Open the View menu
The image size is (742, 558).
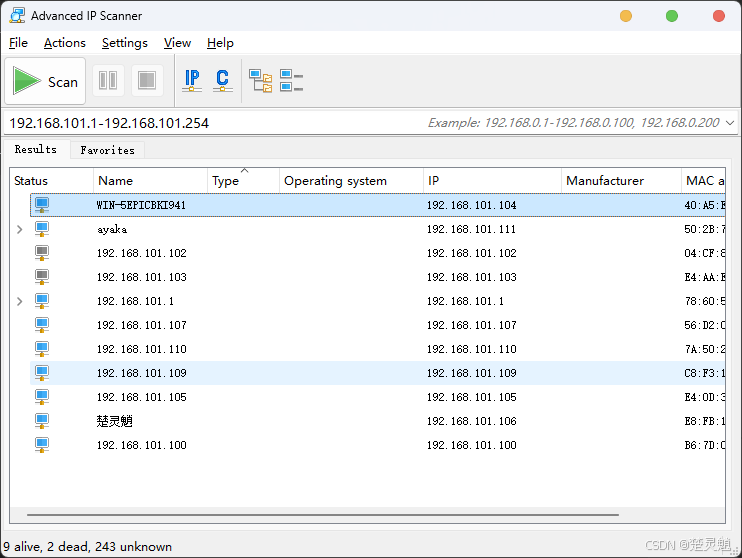coord(177,43)
